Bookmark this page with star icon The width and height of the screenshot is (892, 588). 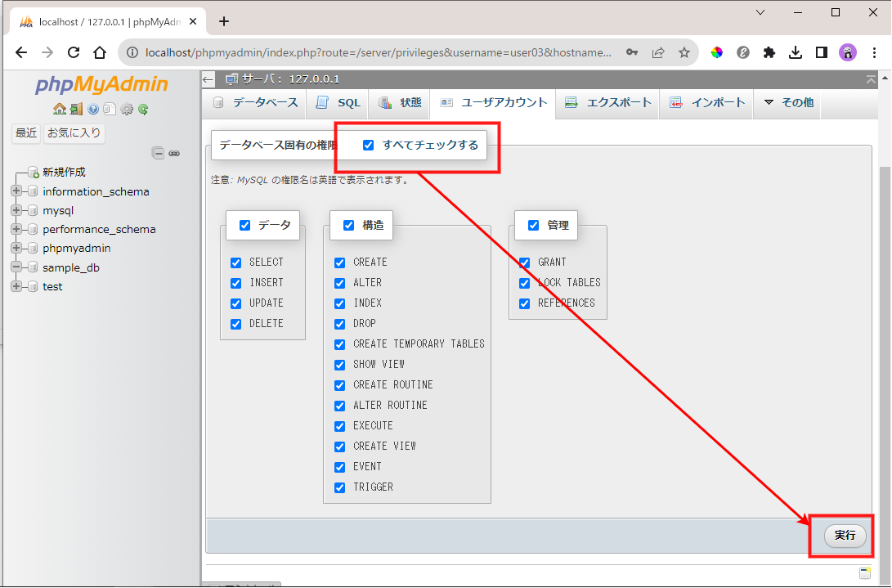(684, 52)
